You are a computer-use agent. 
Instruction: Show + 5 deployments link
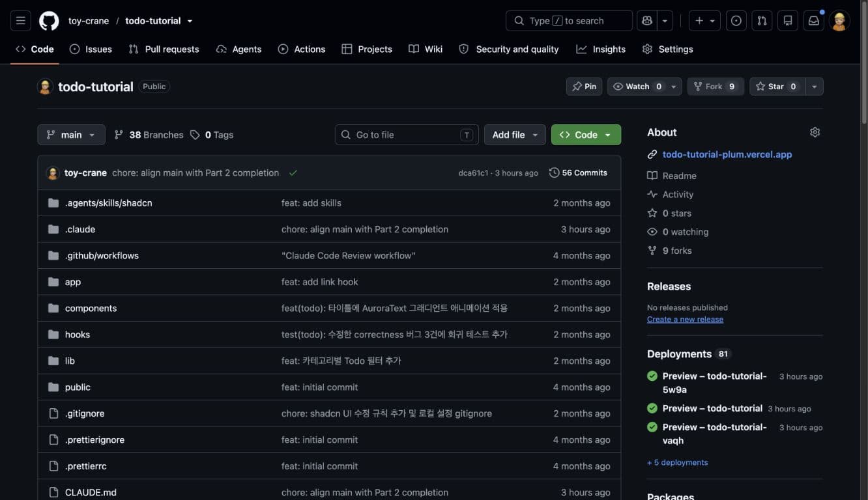pyautogui.click(x=677, y=462)
